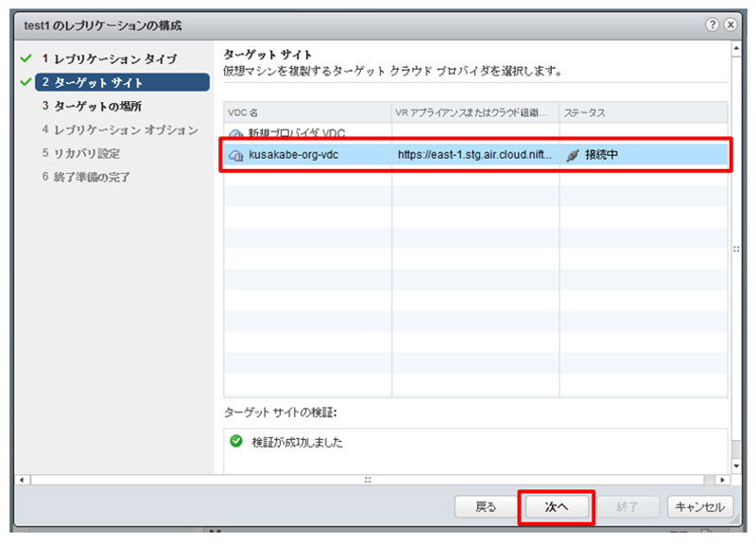The width and height of the screenshot is (756, 544).
Task: Open step 3 ターゲットの場所
Action: pos(92,106)
